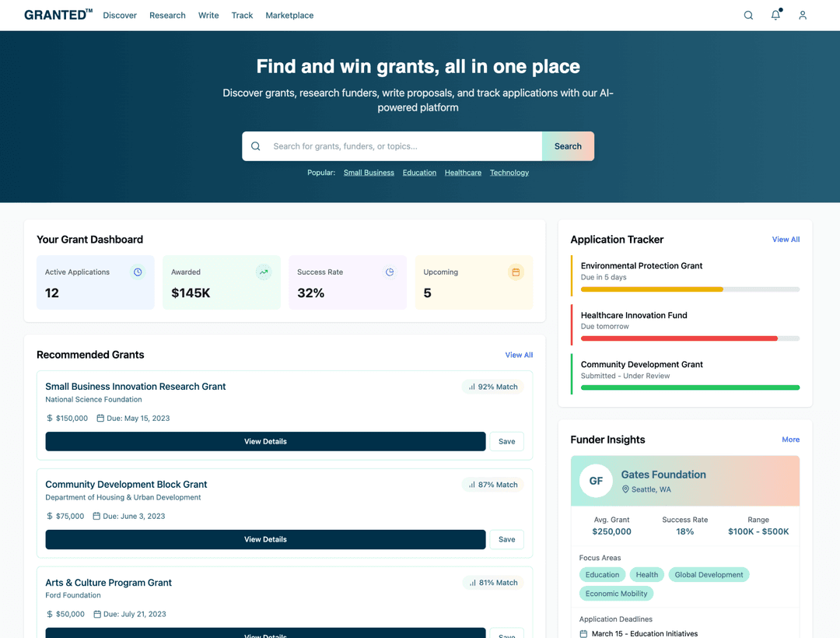Select the Healthcare popular topic link
The height and width of the screenshot is (638, 840).
tap(463, 173)
